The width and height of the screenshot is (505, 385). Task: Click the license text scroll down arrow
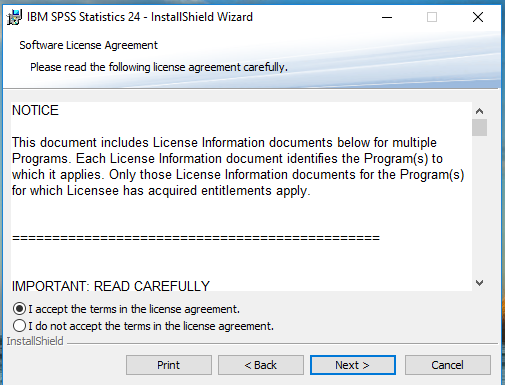point(479,283)
